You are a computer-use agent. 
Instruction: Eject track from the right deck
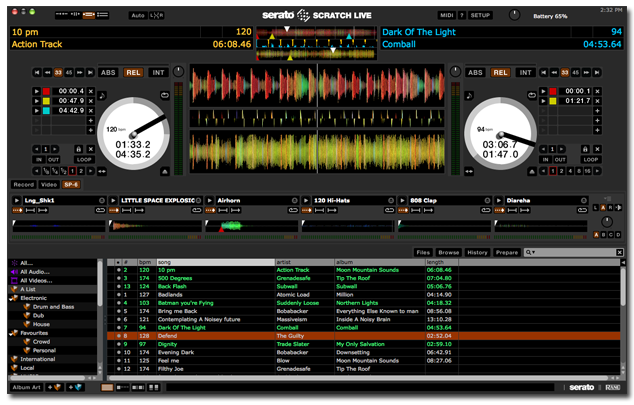[x=532, y=172]
